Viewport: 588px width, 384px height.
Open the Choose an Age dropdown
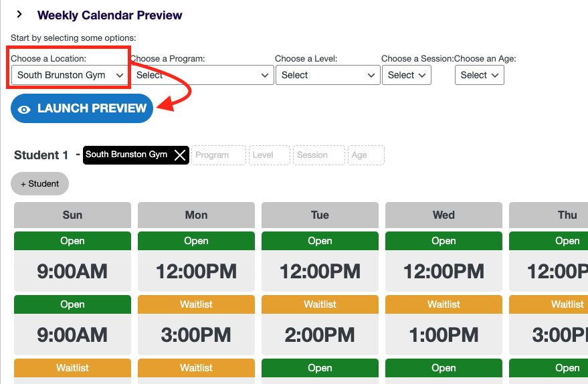[x=479, y=75]
